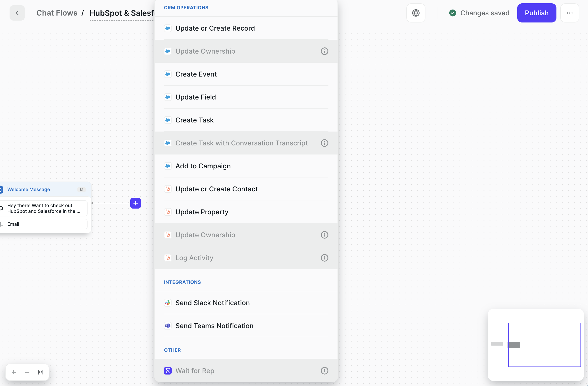The height and width of the screenshot is (386, 588).
Task: Click Salesforce icon beside Update or Create Record
Action: [x=168, y=28]
